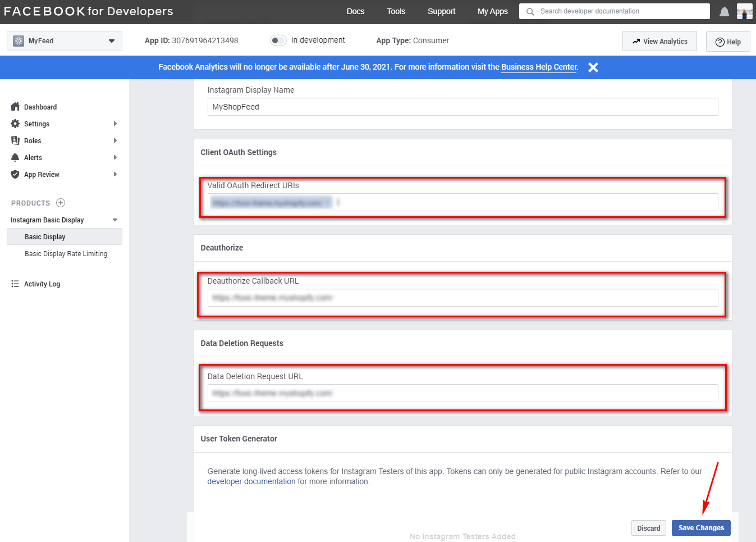Open the developer documentation link

tap(251, 481)
